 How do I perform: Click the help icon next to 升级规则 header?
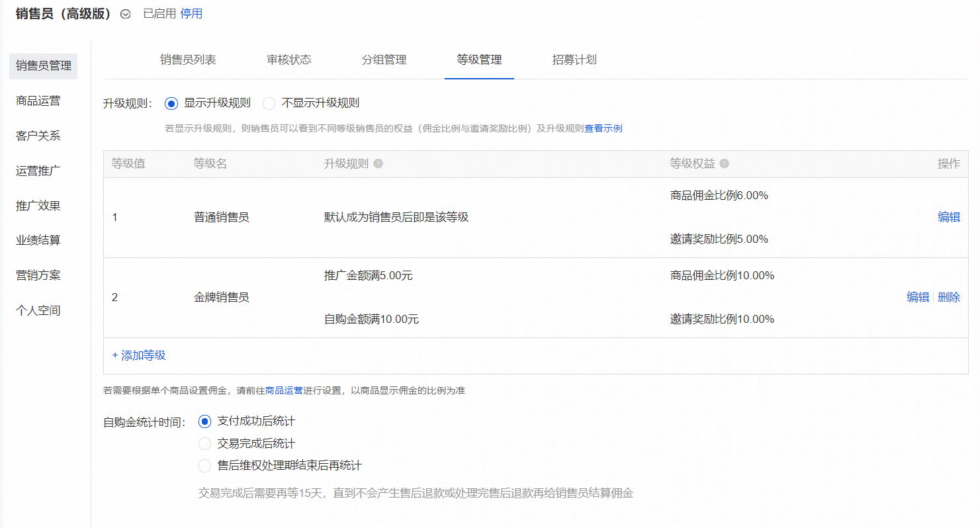point(379,164)
